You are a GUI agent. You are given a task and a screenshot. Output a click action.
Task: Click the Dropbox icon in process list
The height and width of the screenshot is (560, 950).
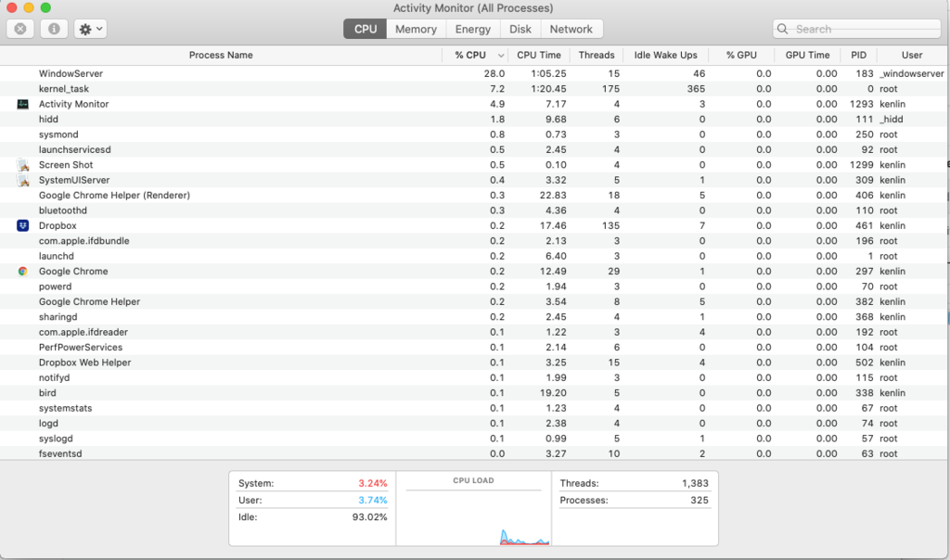click(x=23, y=225)
